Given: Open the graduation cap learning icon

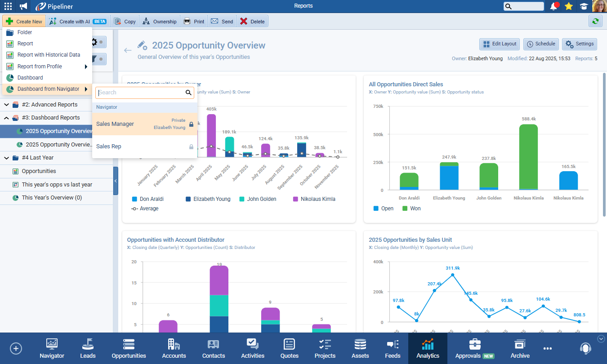Looking at the screenshot, I should click(584, 6).
